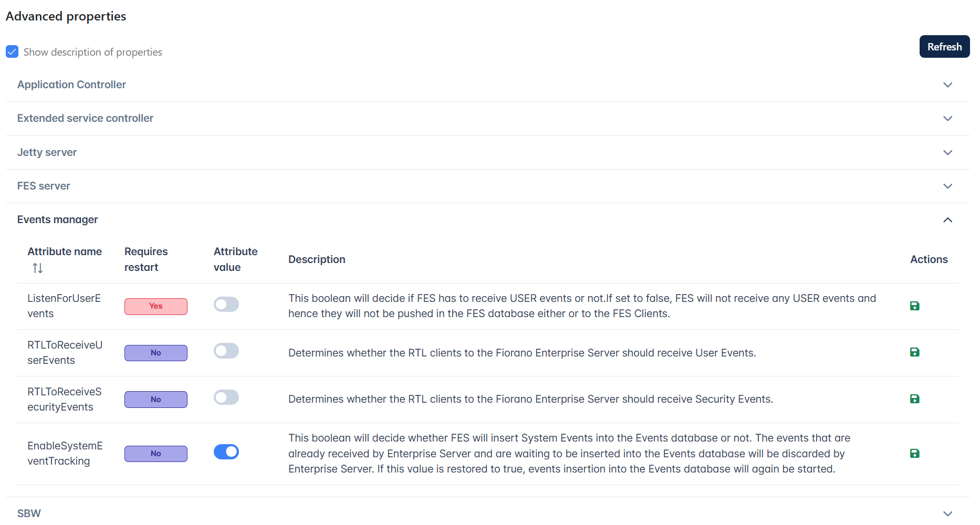Toggle ListenForUserEvents attribute value switch
Screen dimensions: 980x525
pos(226,304)
